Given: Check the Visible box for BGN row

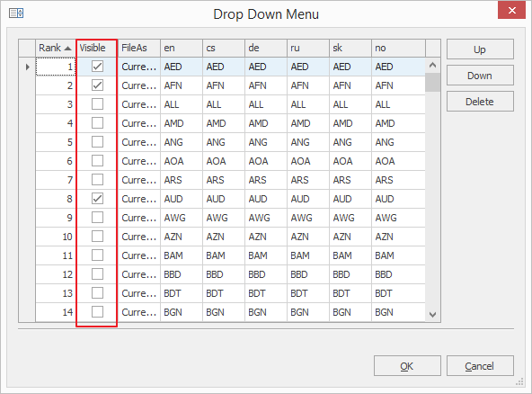Looking at the screenshot, I should 97,312.
